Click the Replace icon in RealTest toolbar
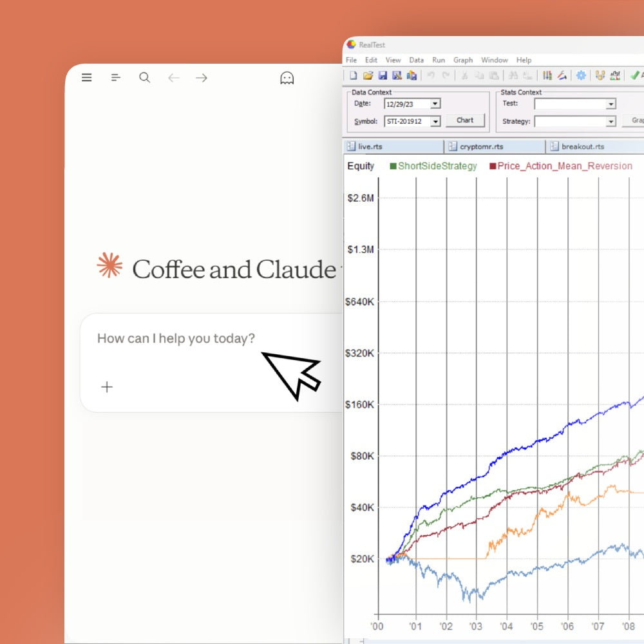The width and height of the screenshot is (644, 644). tap(527, 75)
